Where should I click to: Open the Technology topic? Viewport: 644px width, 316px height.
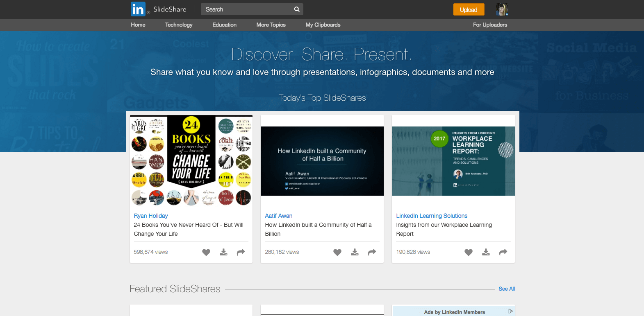click(179, 25)
